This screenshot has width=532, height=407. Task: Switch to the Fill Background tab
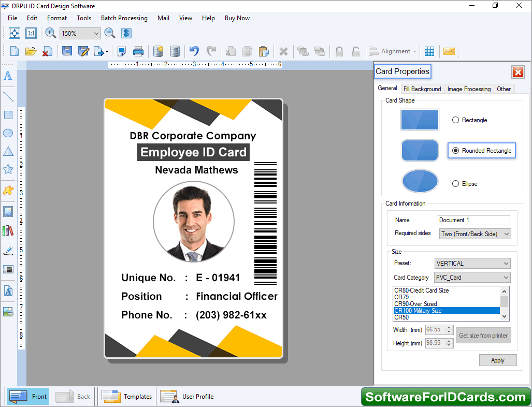(422, 89)
